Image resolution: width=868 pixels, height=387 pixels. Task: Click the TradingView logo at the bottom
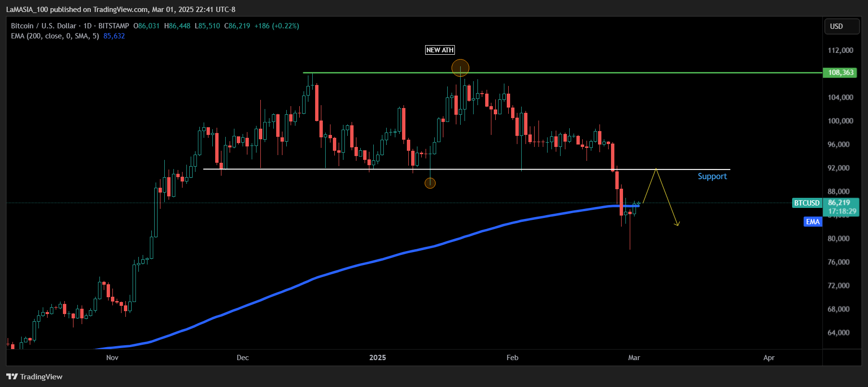(34, 376)
